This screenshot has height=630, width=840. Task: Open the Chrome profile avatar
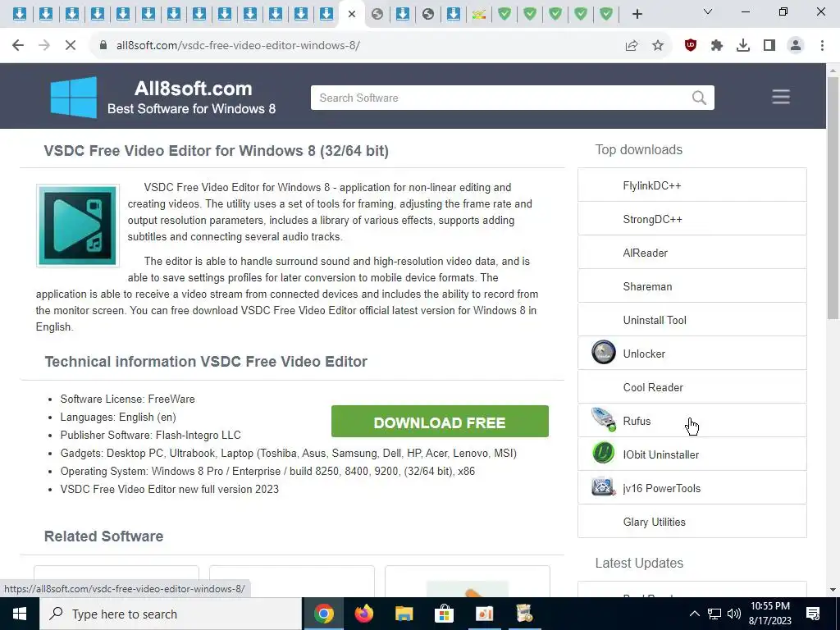click(x=796, y=46)
